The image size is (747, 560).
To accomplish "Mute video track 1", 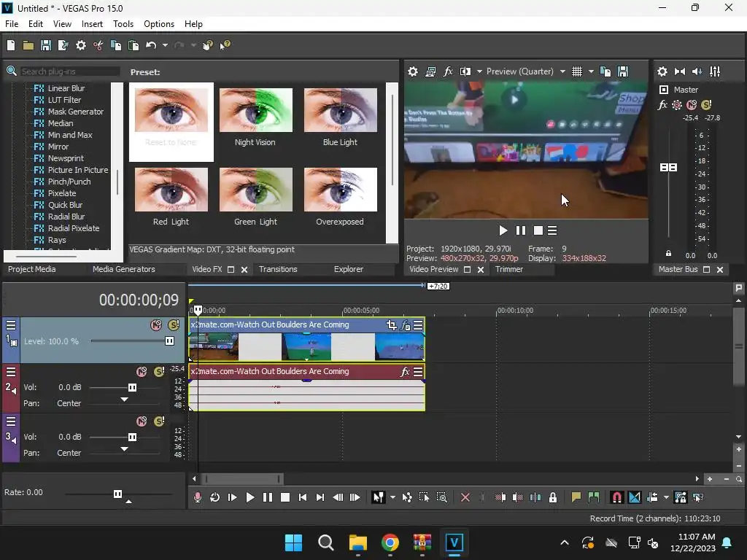I will coord(156,325).
